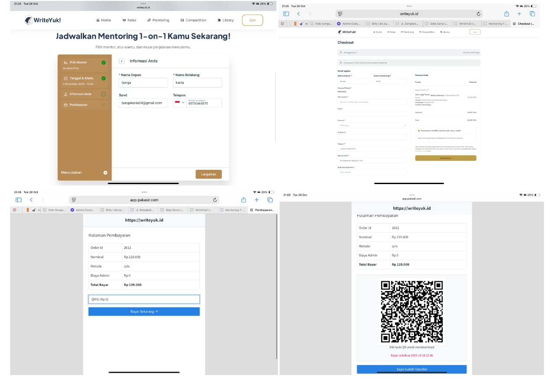555x392 pixels.
Task: Open Library in the booking page navigation
Action: pos(225,20)
